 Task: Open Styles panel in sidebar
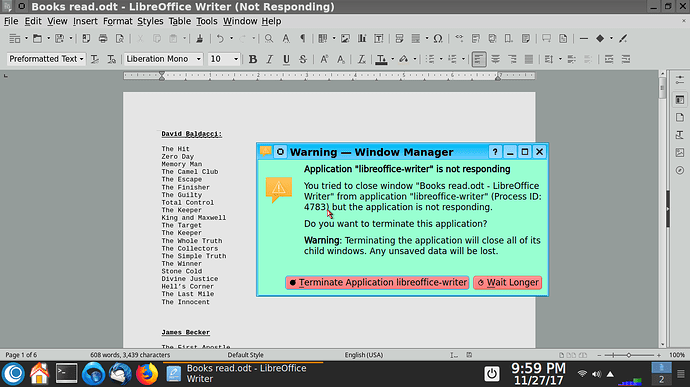(x=680, y=135)
